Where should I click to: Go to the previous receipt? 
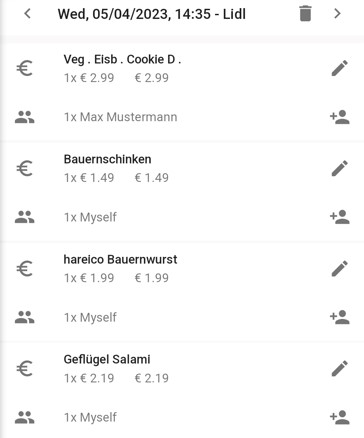(28, 14)
